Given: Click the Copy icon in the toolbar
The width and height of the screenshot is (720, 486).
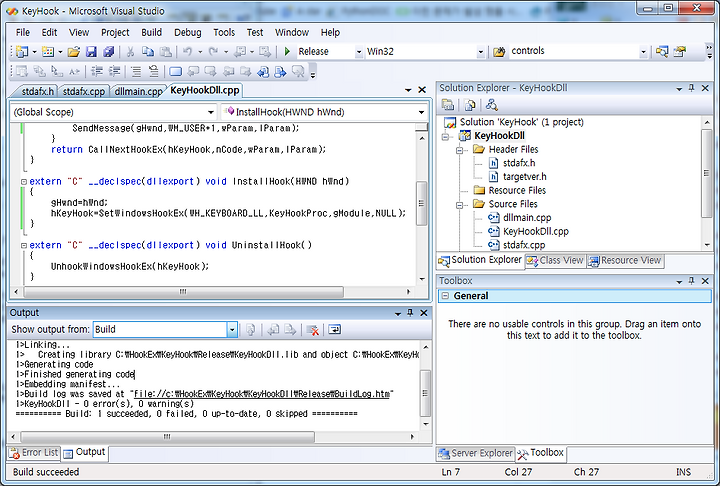Looking at the screenshot, I should (148, 51).
